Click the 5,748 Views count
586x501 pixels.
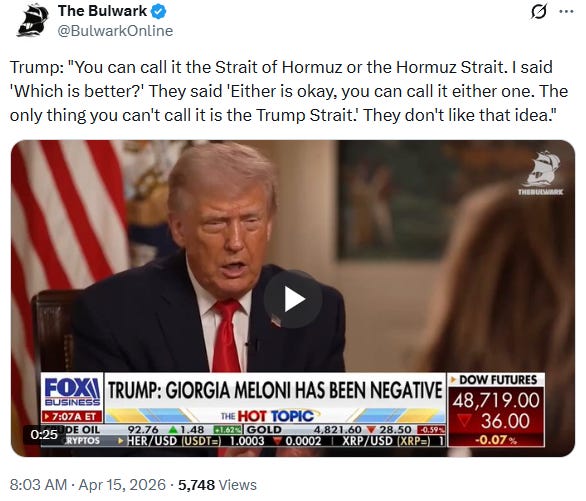pyautogui.click(x=217, y=485)
